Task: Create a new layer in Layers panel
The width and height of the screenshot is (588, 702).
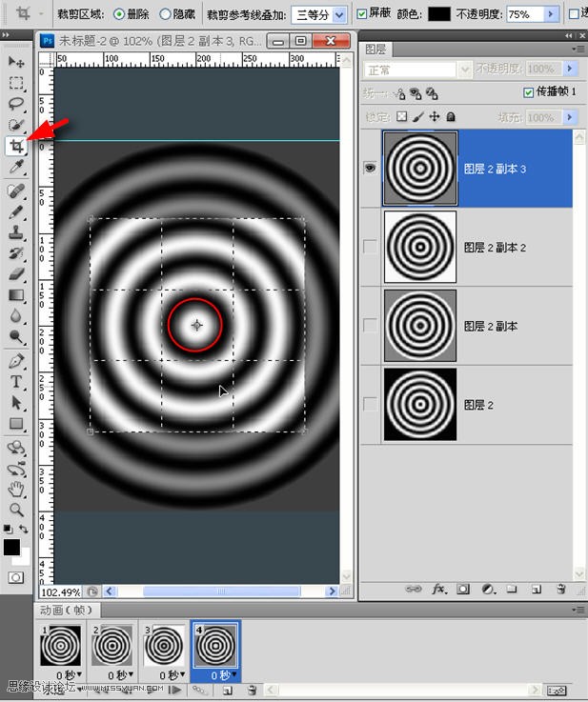Action: [536, 589]
